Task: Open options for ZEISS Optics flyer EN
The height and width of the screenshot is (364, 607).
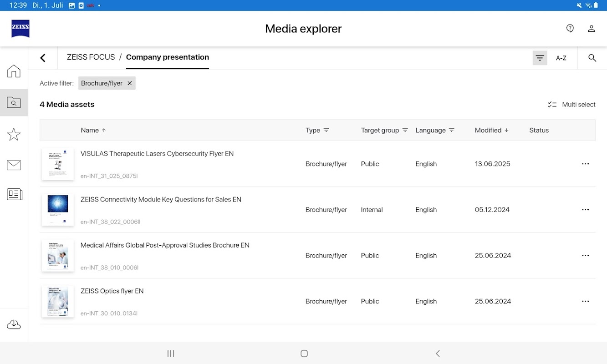Action: 585,301
